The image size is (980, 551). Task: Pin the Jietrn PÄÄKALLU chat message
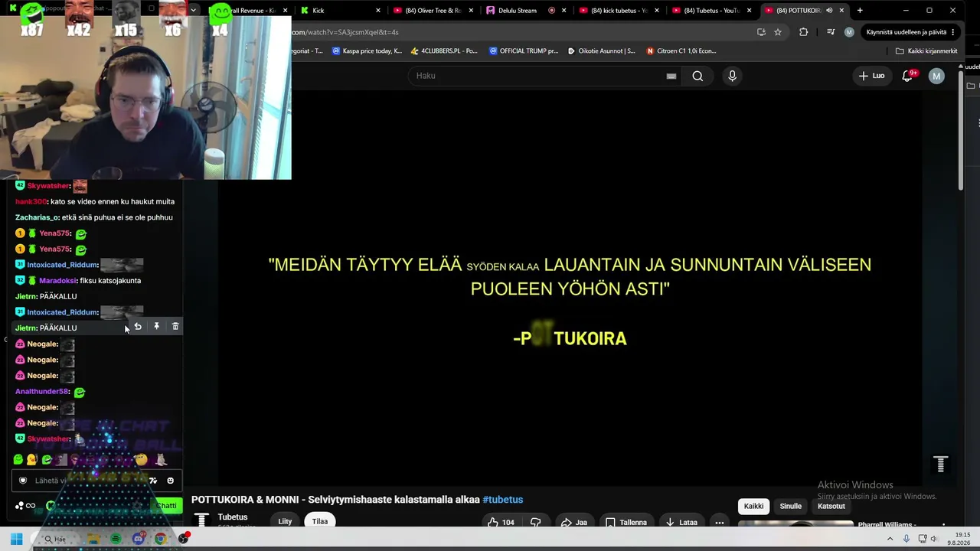tap(156, 327)
